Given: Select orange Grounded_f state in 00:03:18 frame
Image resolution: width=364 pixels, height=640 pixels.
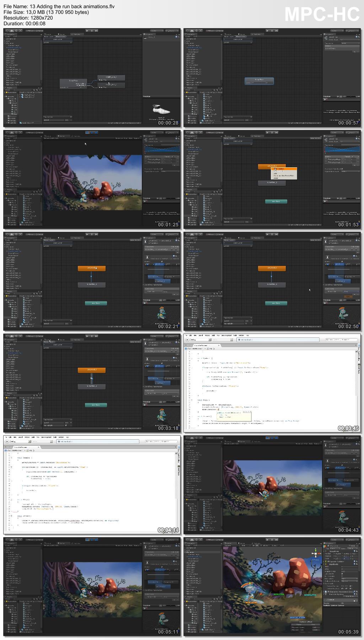Looking at the screenshot, I should click(92, 370).
